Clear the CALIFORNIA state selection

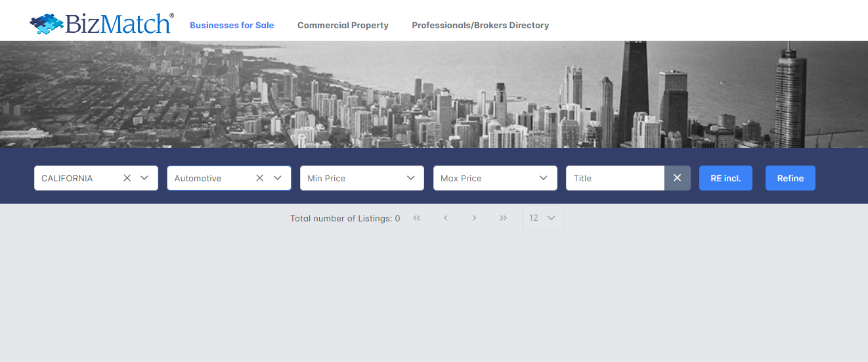127,178
